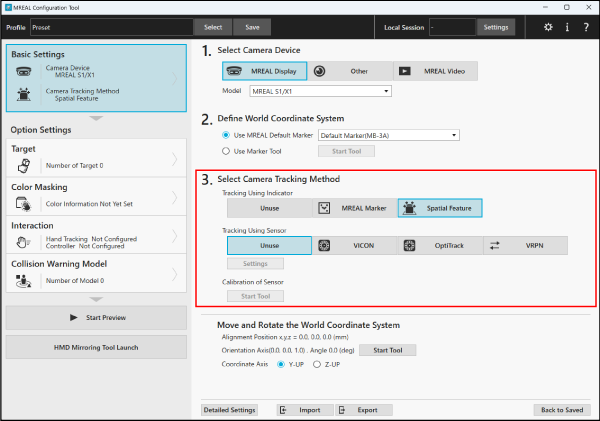The width and height of the screenshot is (600, 421).
Task: Click the Profile name input field
Action: click(111, 27)
